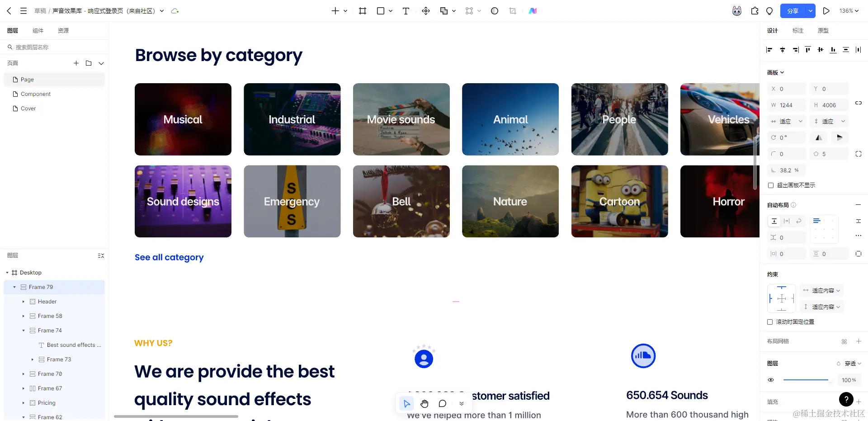Collapse the Desktop layer tree
This screenshot has height=421, width=868.
[x=7, y=273]
